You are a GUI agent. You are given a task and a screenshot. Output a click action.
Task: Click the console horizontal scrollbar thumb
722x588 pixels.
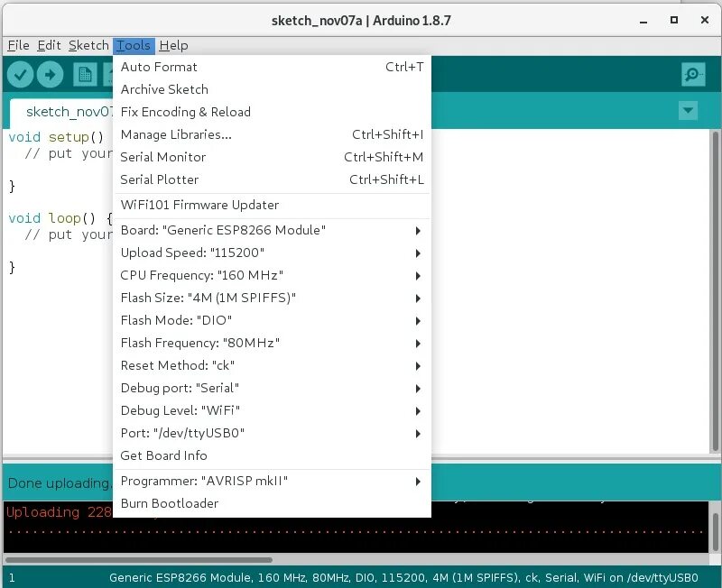tap(139, 560)
